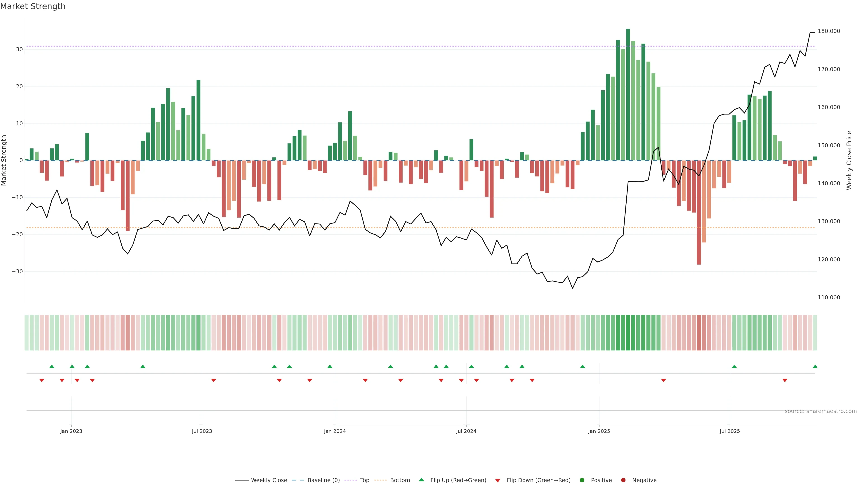Click the Positive green circle legend icon
868x488 pixels.
tap(582, 480)
